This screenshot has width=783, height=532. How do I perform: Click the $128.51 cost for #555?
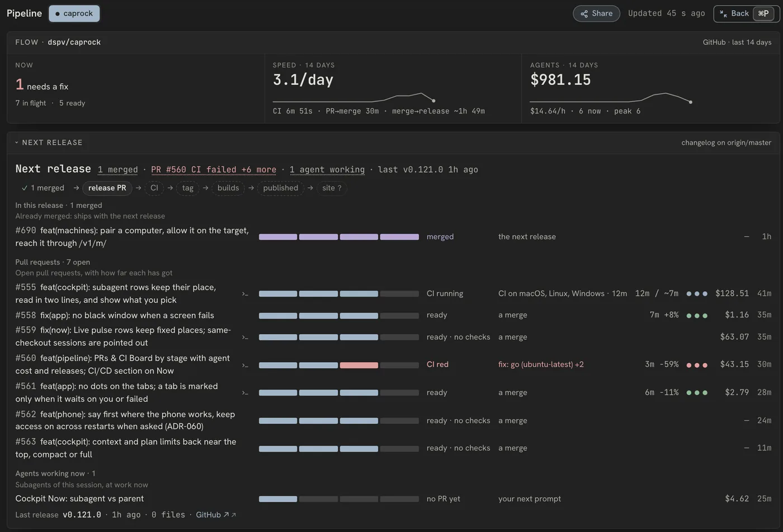tap(732, 293)
